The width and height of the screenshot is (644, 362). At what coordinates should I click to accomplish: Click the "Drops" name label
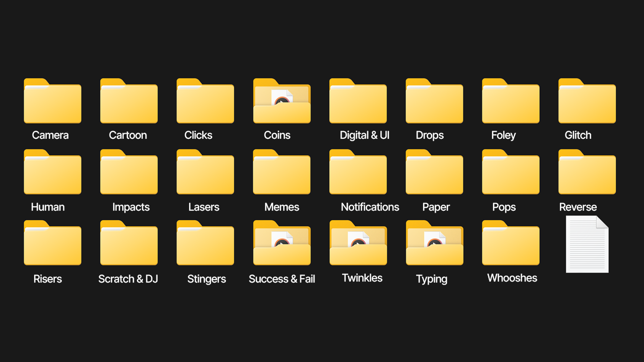[430, 136]
